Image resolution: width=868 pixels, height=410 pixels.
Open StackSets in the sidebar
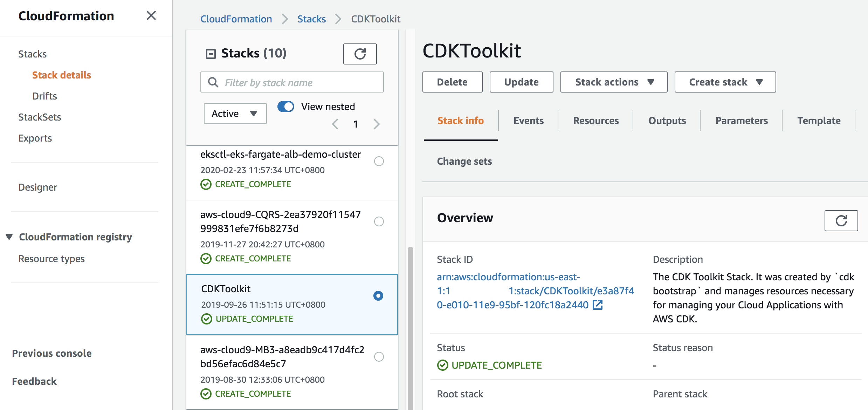(x=40, y=117)
